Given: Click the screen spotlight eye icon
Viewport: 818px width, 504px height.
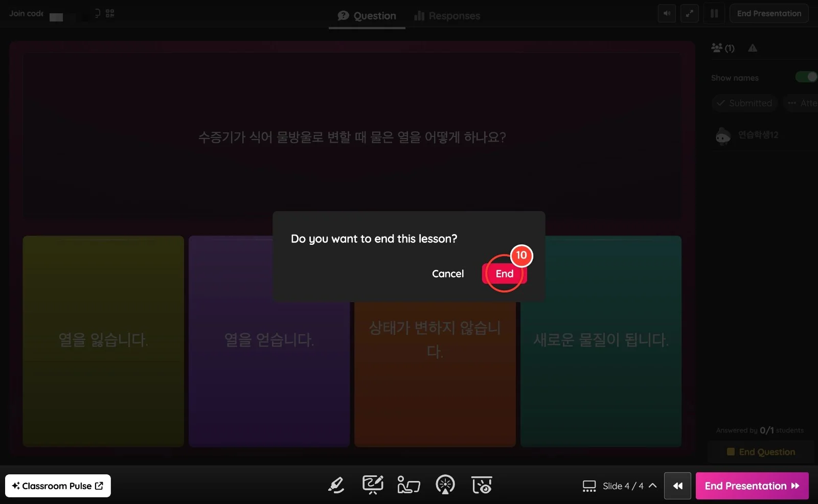Looking at the screenshot, I should [482, 485].
